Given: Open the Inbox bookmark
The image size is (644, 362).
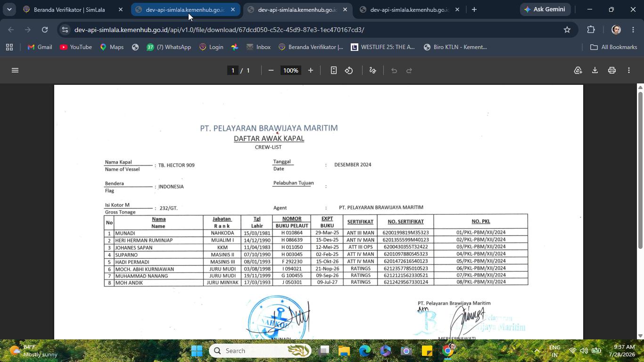Looking at the screenshot, I should pyautogui.click(x=258, y=47).
